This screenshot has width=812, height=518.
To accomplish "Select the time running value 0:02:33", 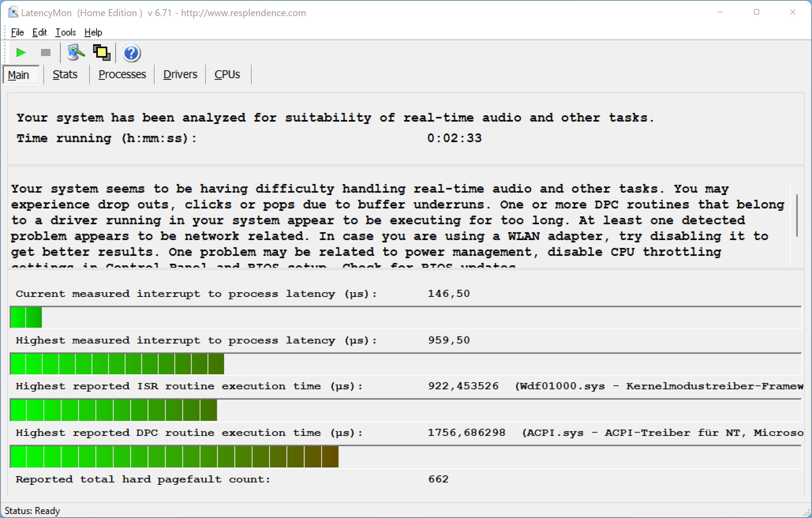I will pos(454,138).
